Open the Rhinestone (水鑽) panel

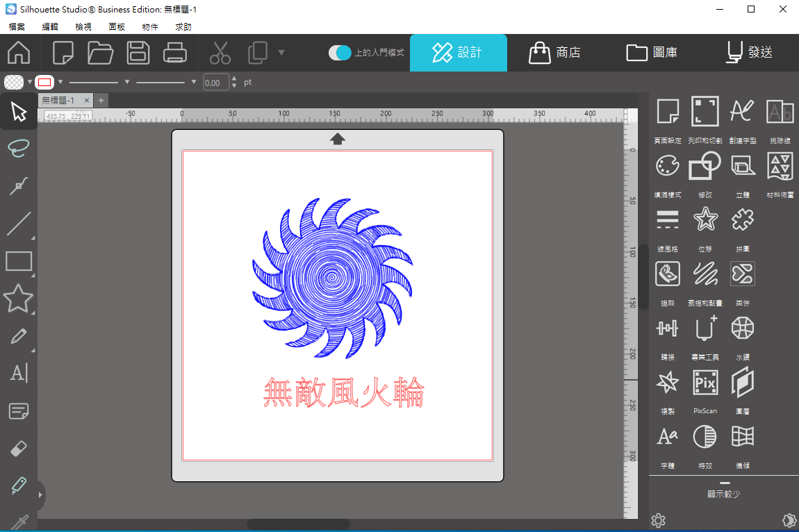tap(743, 329)
